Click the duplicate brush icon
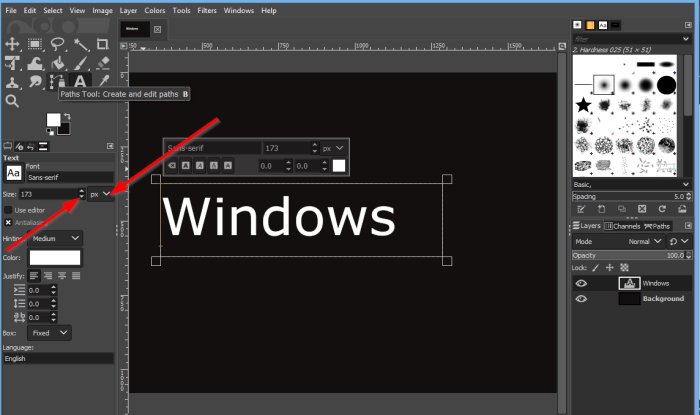Screen dimensions: 700x415 [x=621, y=209]
